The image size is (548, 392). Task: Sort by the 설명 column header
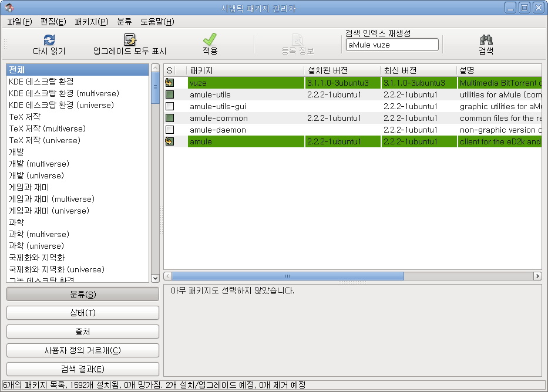point(499,70)
